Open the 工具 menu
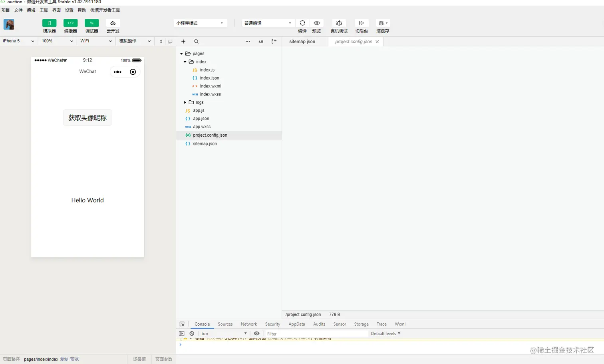Viewport: 604px width, 364px height. click(44, 10)
